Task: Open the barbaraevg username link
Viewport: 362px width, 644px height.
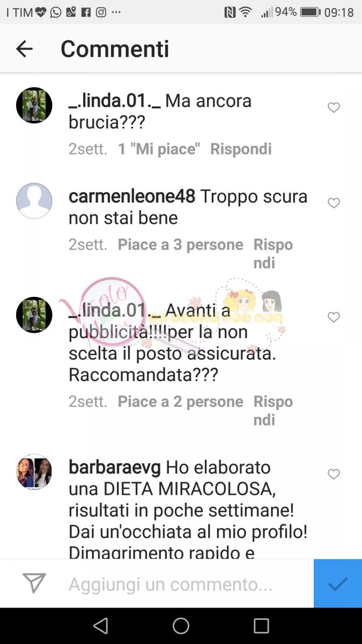Action: point(115,467)
